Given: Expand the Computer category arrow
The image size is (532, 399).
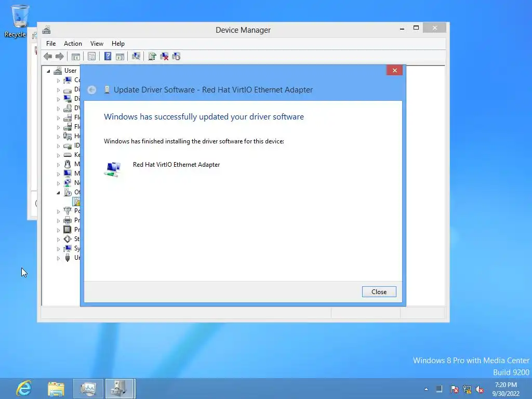Looking at the screenshot, I should 58,81.
